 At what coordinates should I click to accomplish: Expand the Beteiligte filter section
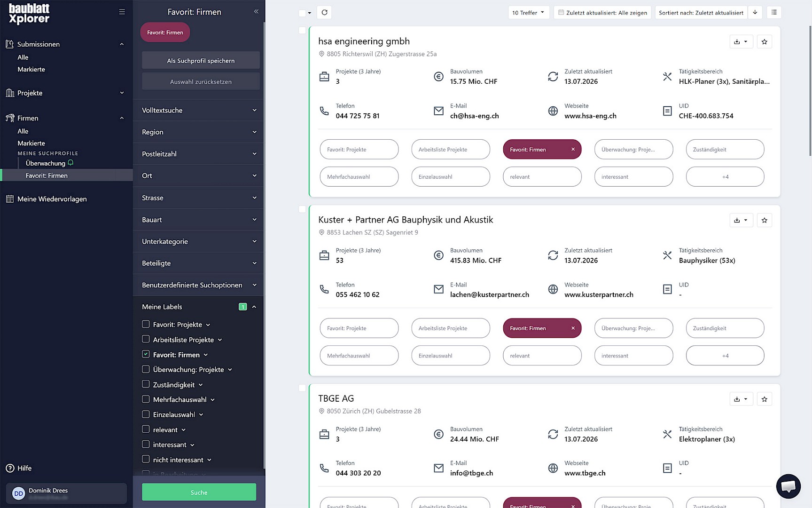(x=199, y=263)
